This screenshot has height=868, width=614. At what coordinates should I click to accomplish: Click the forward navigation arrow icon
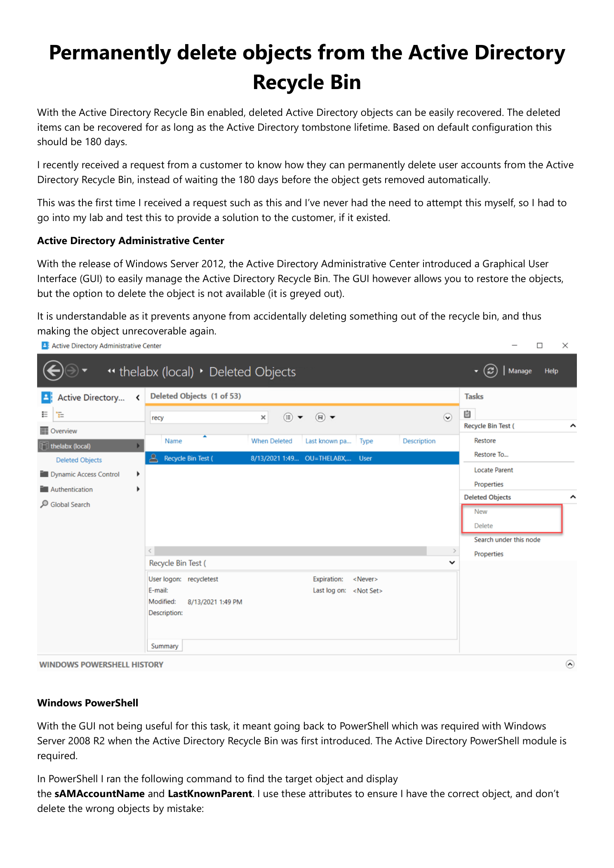click(x=72, y=370)
